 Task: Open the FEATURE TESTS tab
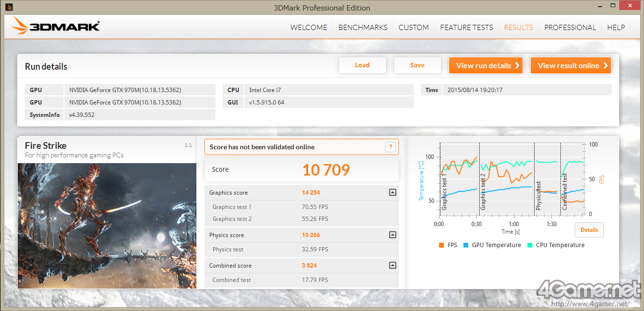[466, 28]
